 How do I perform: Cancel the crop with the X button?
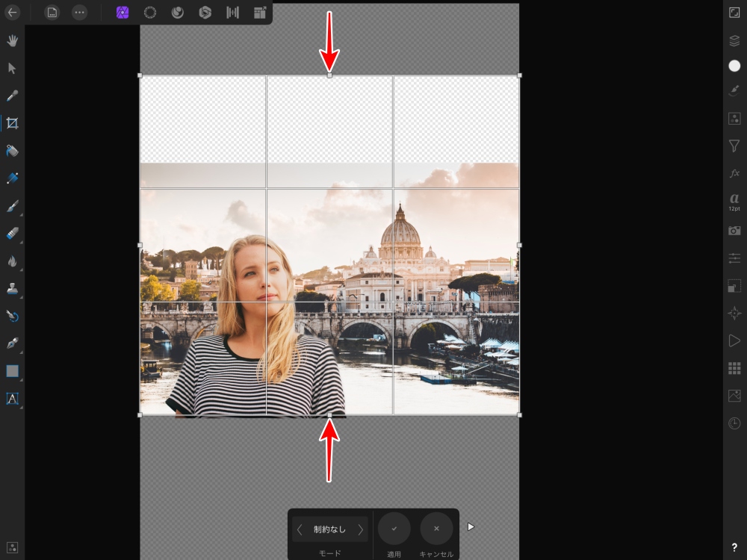pos(436,529)
